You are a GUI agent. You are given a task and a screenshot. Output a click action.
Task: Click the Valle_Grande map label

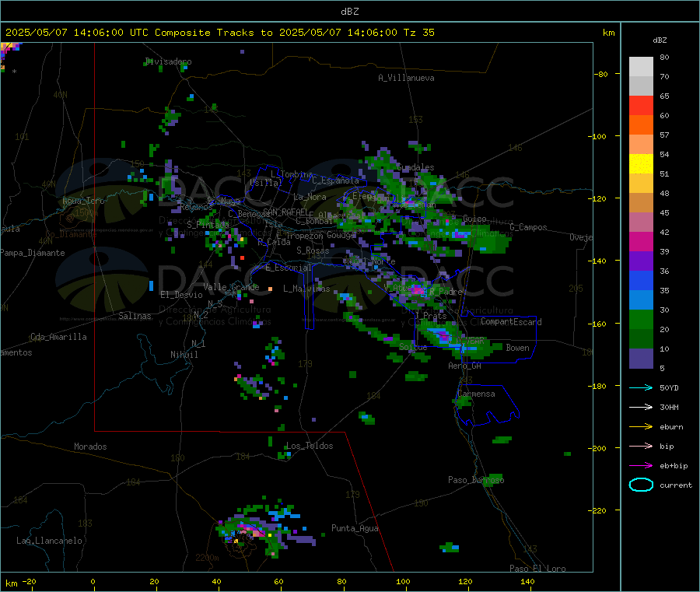[231, 287]
